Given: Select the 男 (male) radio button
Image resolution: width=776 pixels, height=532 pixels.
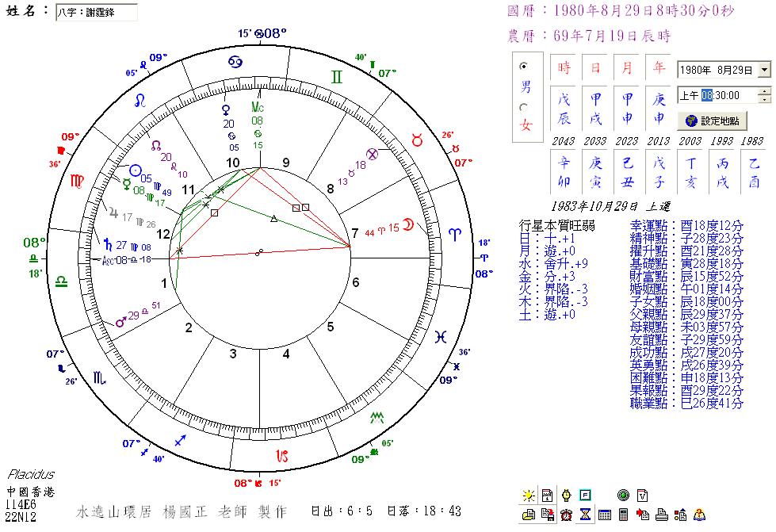Looking at the screenshot, I should [x=523, y=67].
